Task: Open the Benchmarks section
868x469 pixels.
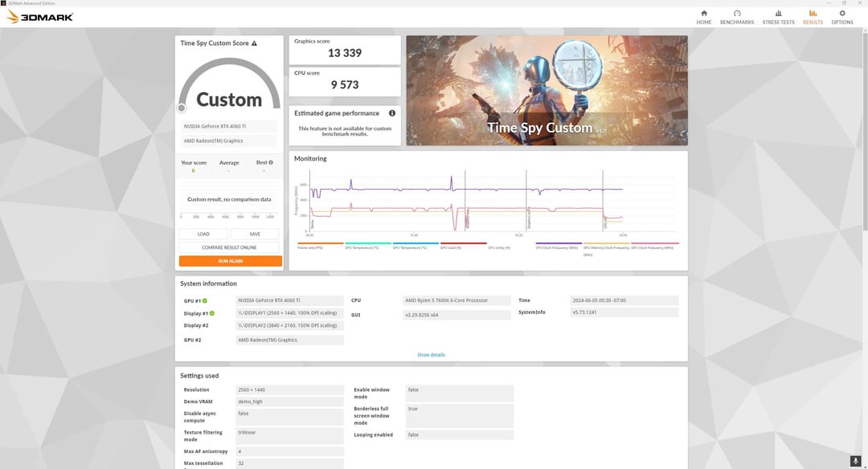Action: [737, 17]
